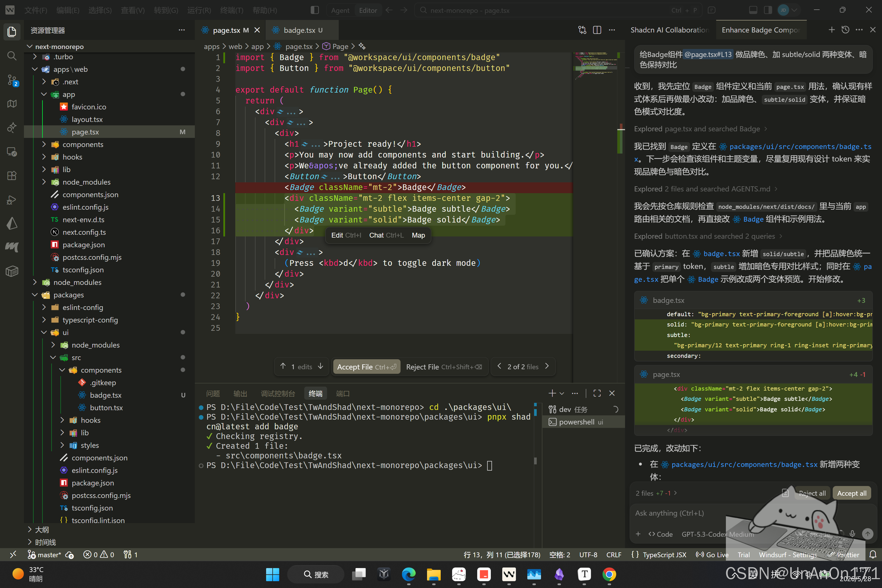Open Explorer panel more actions ellipsis

pyautogui.click(x=181, y=30)
